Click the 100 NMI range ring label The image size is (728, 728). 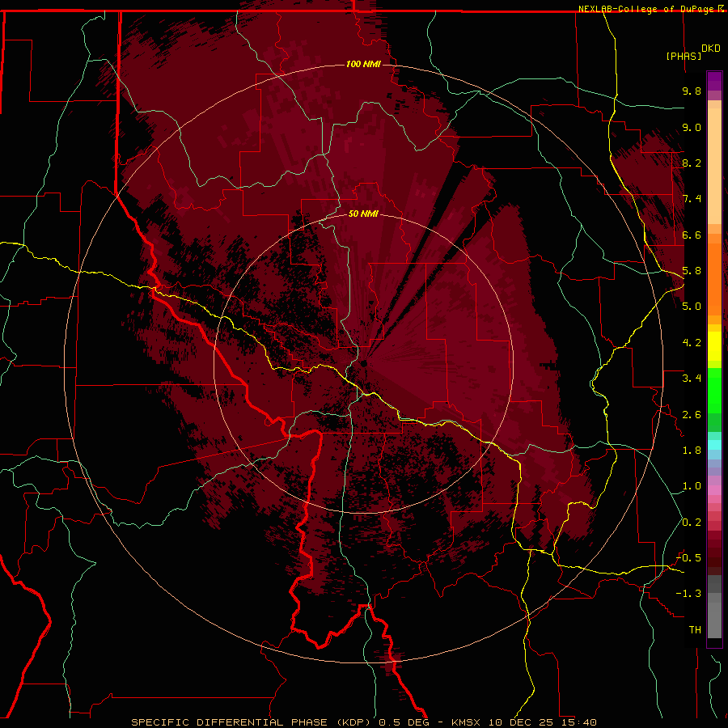click(x=363, y=64)
